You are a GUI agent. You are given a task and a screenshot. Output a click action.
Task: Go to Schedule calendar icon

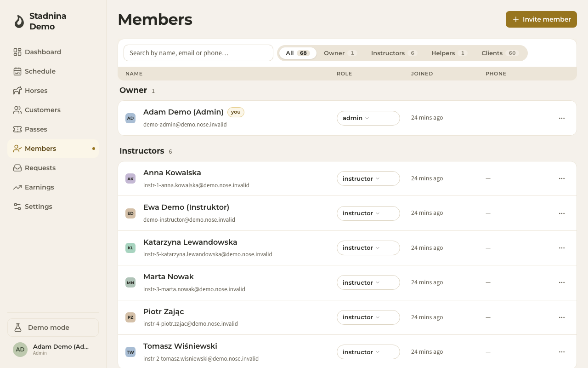click(17, 71)
